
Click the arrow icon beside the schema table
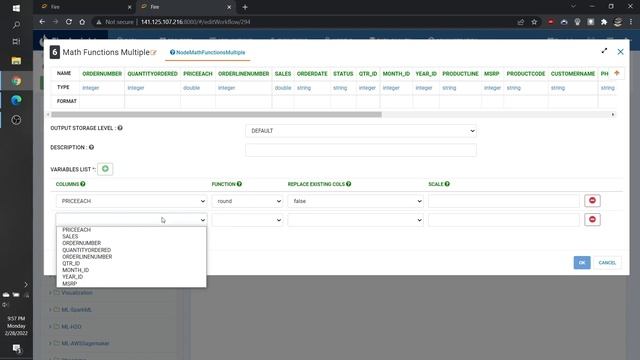point(617,73)
